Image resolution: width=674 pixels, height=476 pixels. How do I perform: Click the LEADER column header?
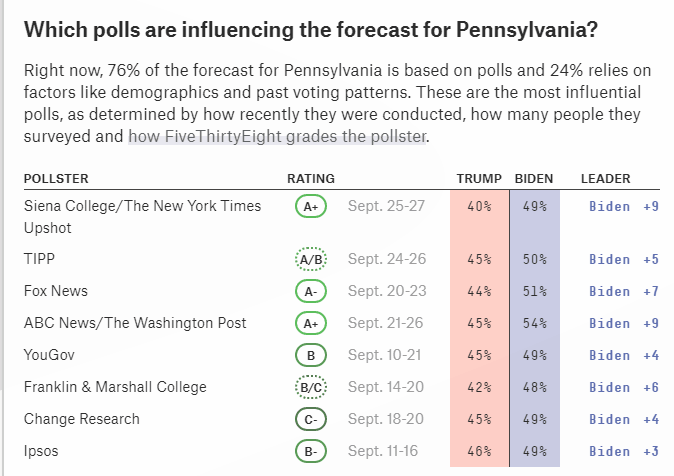coord(605,178)
